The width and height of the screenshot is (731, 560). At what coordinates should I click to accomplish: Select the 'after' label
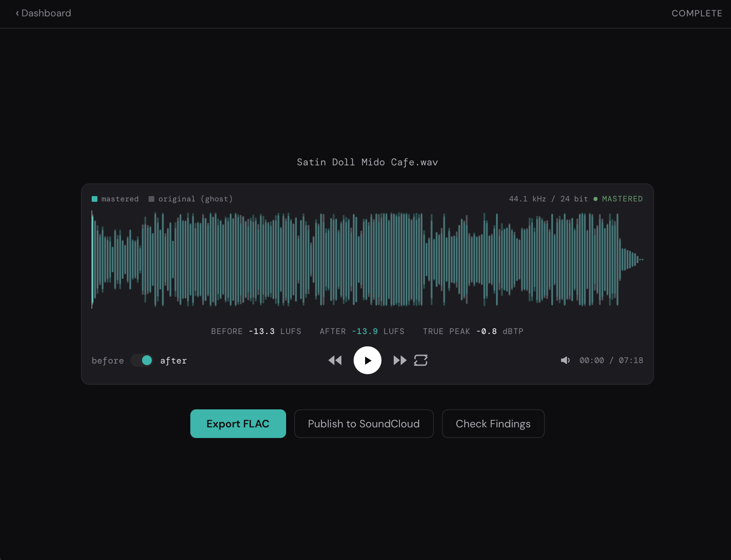pos(174,361)
